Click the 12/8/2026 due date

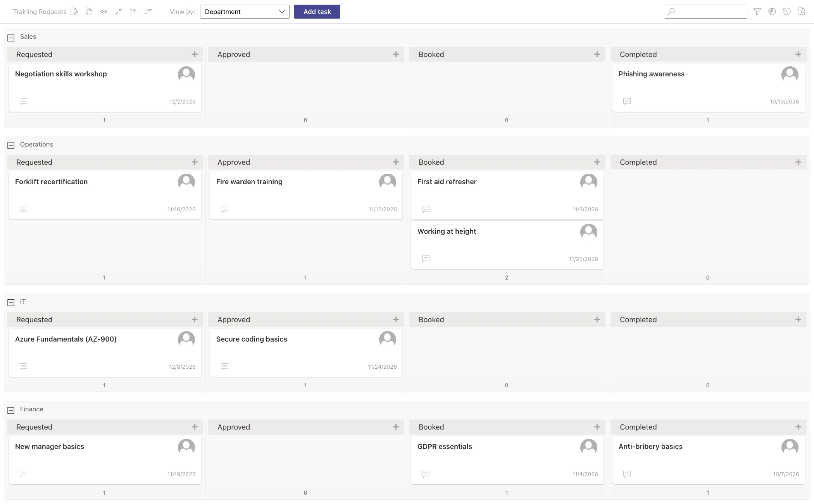coord(182,367)
